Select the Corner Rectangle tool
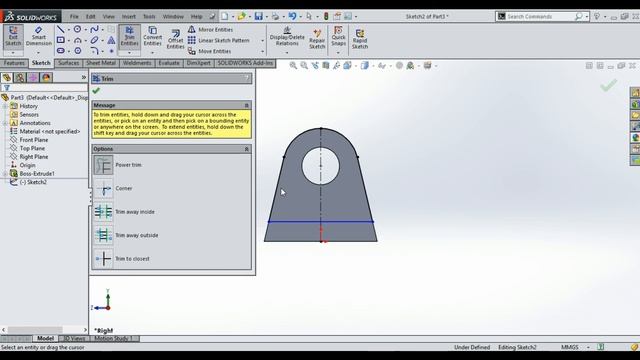This screenshot has width=640, height=360. point(60,40)
